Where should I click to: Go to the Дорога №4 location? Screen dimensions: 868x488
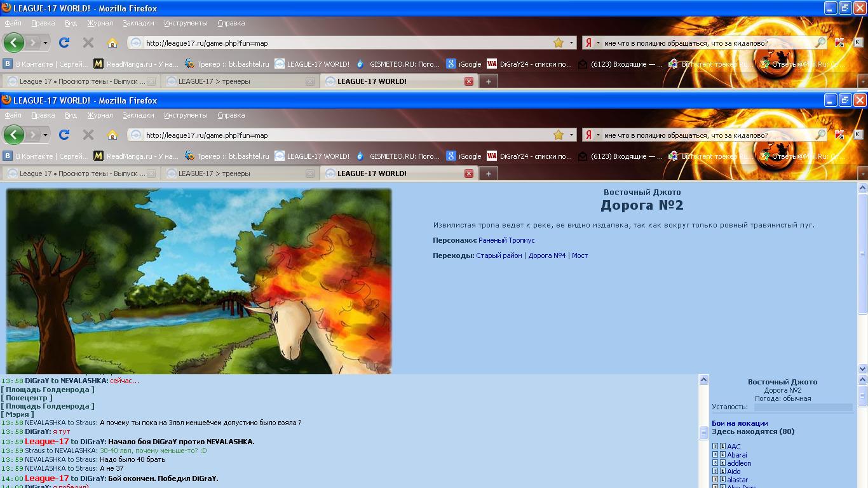pos(547,255)
